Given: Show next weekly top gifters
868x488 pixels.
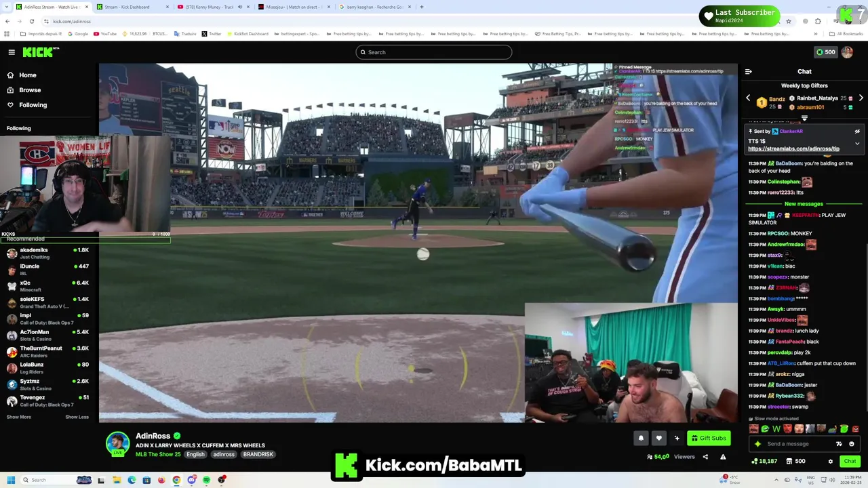Looking at the screenshot, I should 861,98.
